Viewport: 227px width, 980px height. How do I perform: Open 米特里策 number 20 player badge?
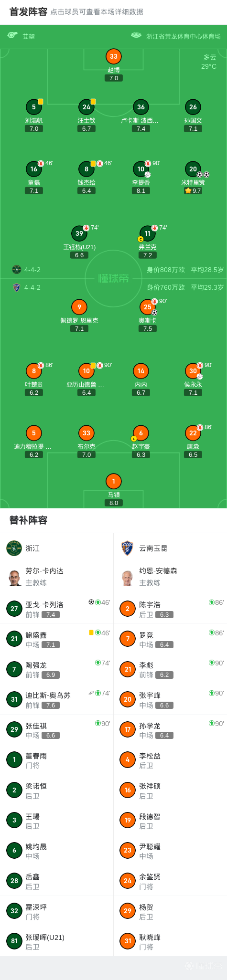point(193,169)
